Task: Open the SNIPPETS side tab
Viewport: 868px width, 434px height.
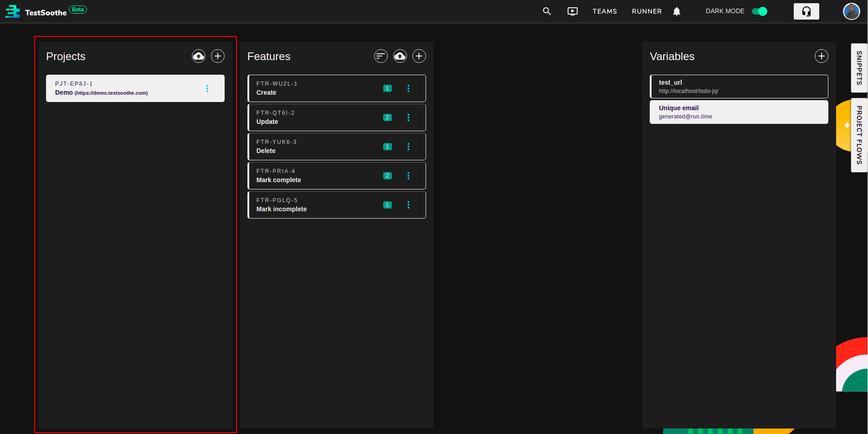Action: [859, 68]
